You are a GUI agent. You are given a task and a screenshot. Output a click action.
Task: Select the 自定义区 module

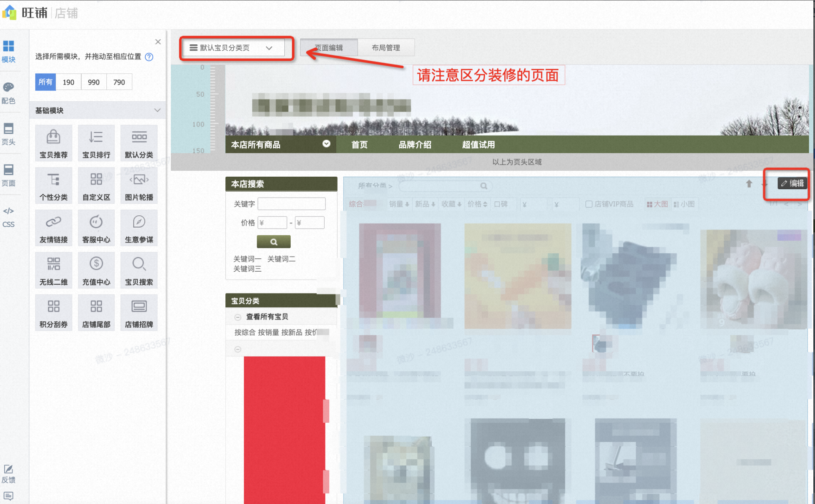click(96, 185)
